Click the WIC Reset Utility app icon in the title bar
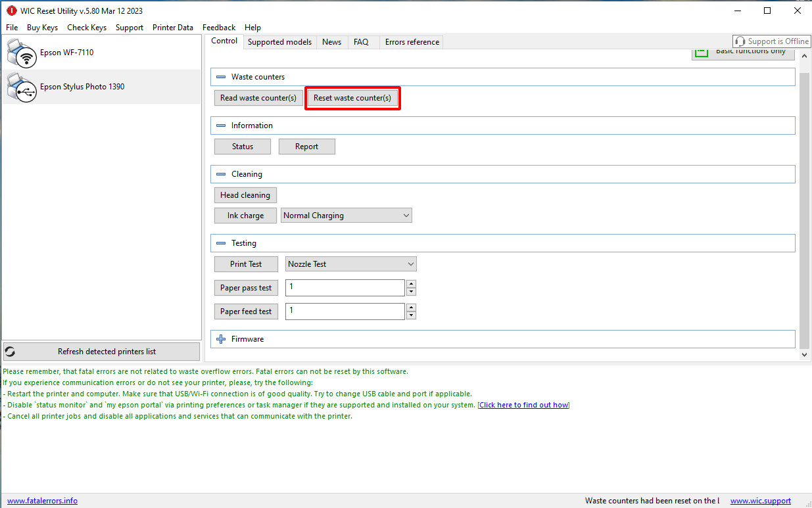The height and width of the screenshot is (508, 812). 11,11
